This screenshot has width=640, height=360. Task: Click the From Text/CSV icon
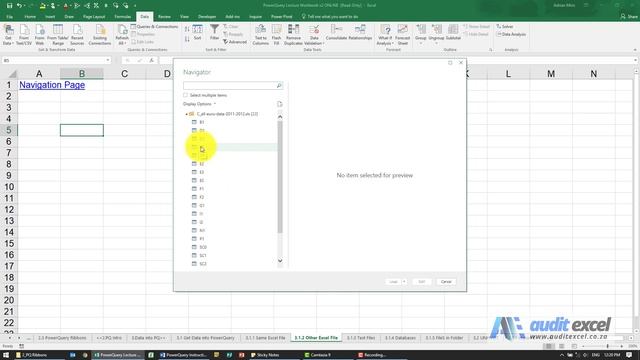[x=24, y=34]
